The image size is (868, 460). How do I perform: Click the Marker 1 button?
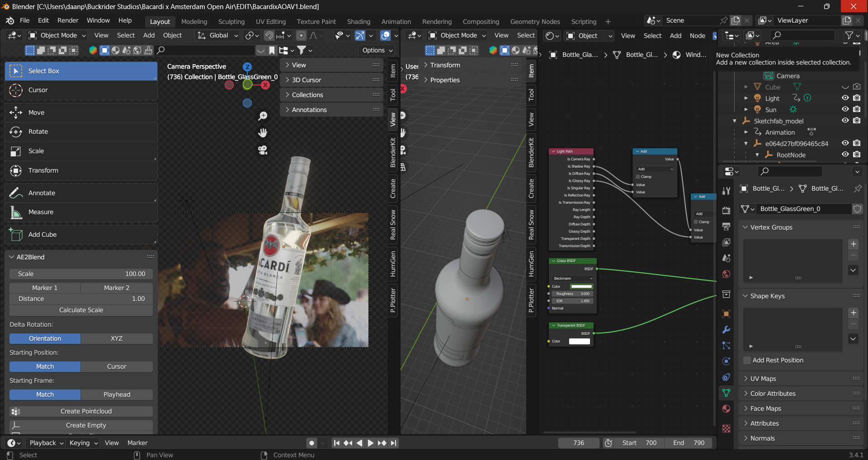tap(45, 288)
